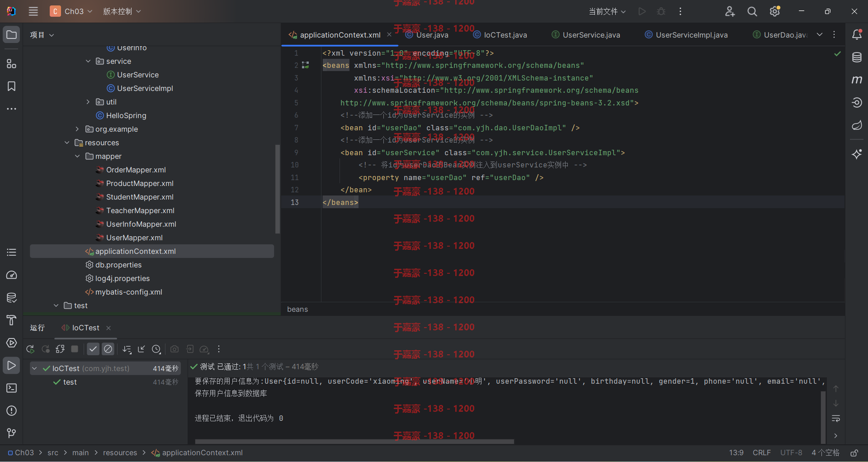The width and height of the screenshot is (868, 462).
Task: Collapse the service folder
Action: point(88,61)
